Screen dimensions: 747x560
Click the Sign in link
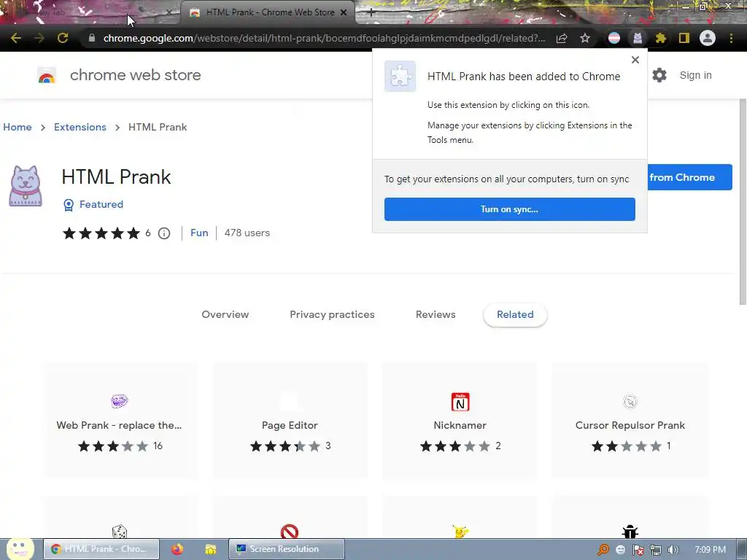(x=695, y=75)
